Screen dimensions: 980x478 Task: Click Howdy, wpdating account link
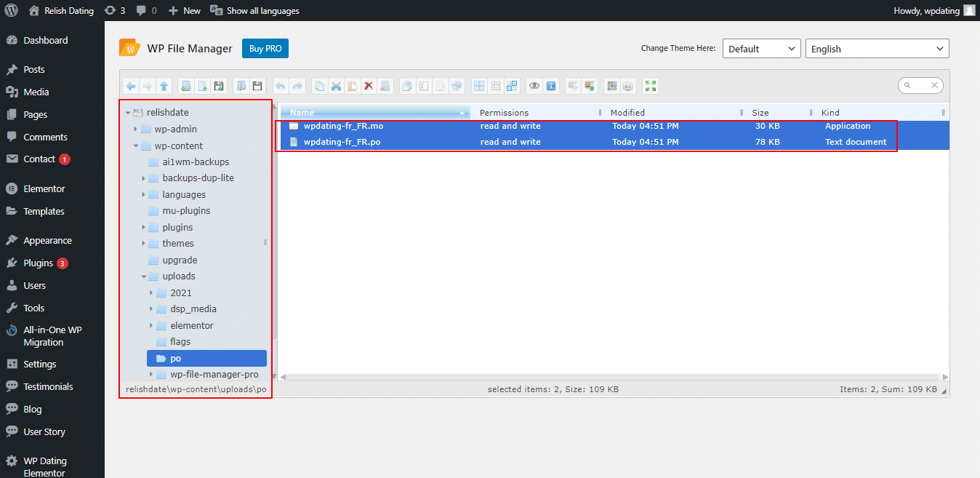[934, 11]
